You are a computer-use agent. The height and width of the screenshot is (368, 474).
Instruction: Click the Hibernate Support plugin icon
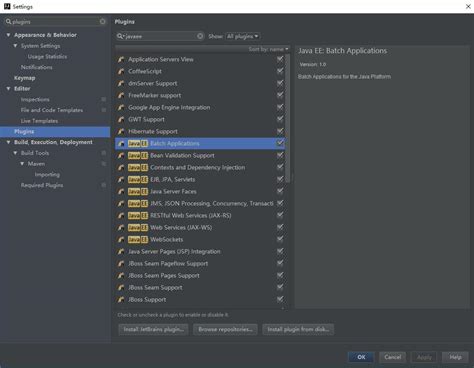pyautogui.click(x=121, y=131)
